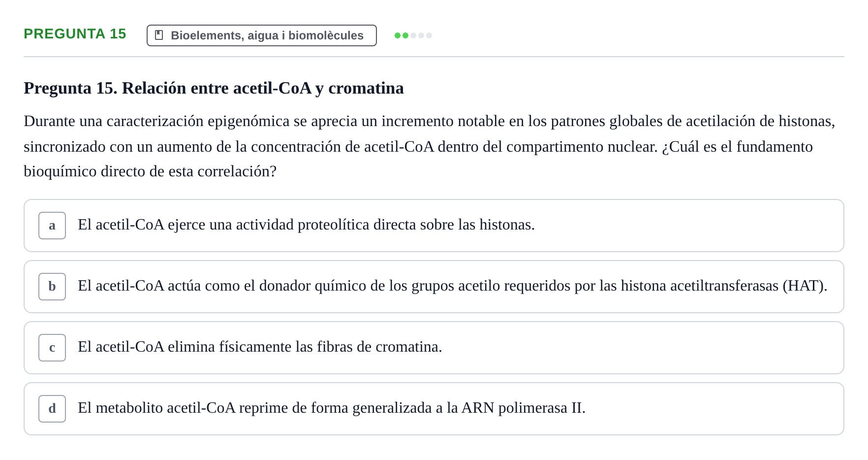Choose option about eliminating chromatin fibers
This screenshot has height=460, width=868.
point(434,348)
